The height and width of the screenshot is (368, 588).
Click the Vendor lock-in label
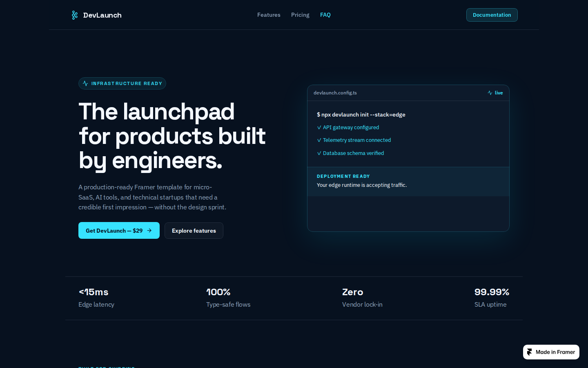click(362, 305)
